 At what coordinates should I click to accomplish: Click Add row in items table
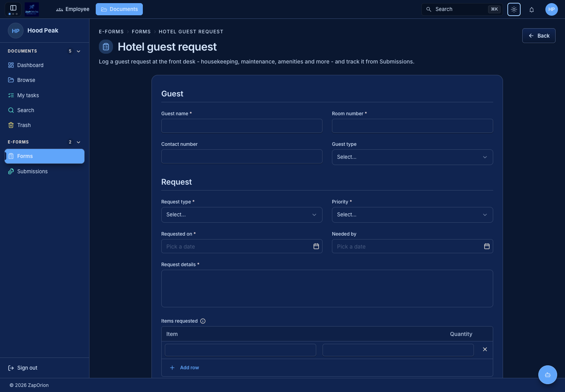coord(184,368)
